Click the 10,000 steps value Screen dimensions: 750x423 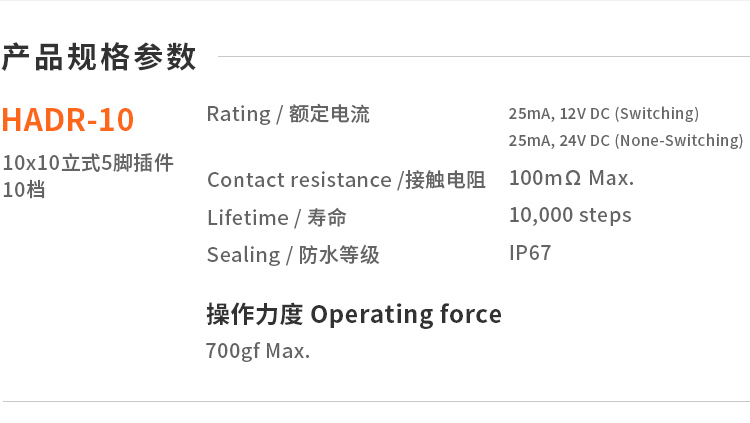(570, 215)
